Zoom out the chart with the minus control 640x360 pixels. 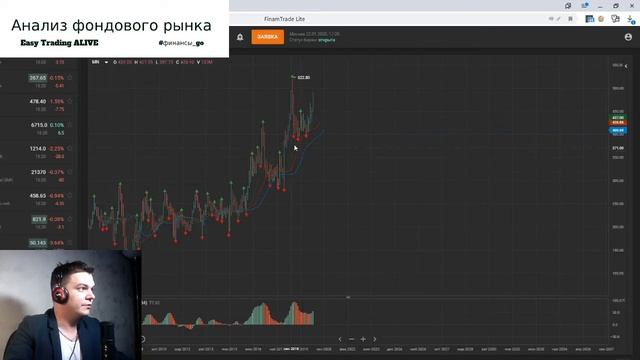pos(351,339)
